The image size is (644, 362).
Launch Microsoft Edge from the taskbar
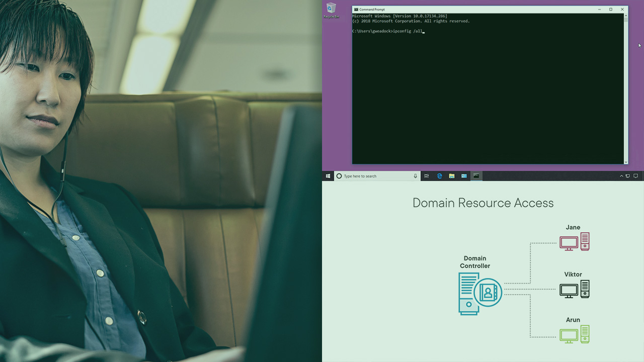pos(439,176)
